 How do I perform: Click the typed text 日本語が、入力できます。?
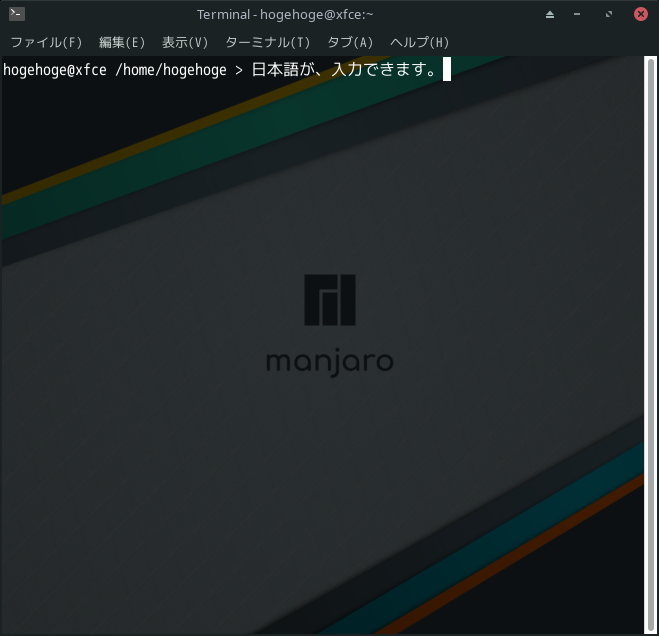tap(345, 69)
